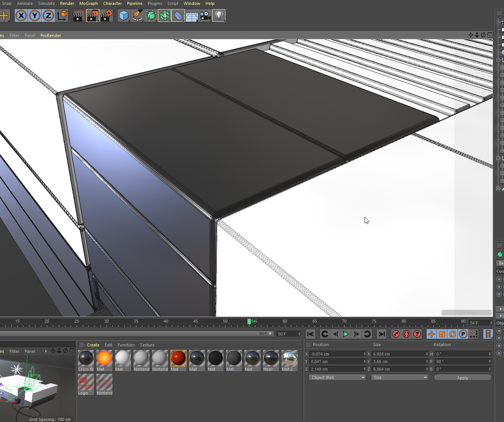Image resolution: width=504 pixels, height=422 pixels.
Task: Click viewport dolly zoom arrow icon
Action: pos(477,35)
